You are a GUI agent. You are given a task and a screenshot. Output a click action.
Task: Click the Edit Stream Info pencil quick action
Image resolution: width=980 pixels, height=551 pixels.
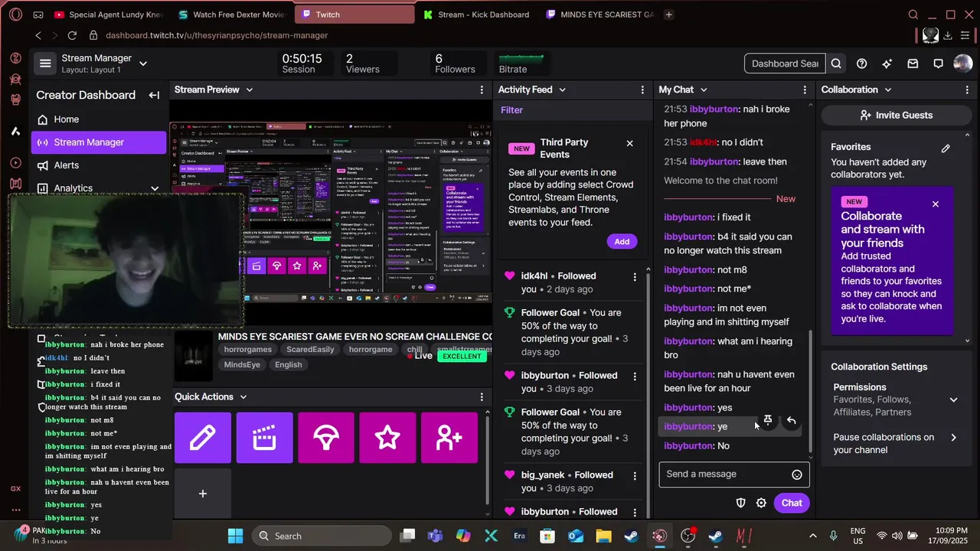click(x=203, y=438)
